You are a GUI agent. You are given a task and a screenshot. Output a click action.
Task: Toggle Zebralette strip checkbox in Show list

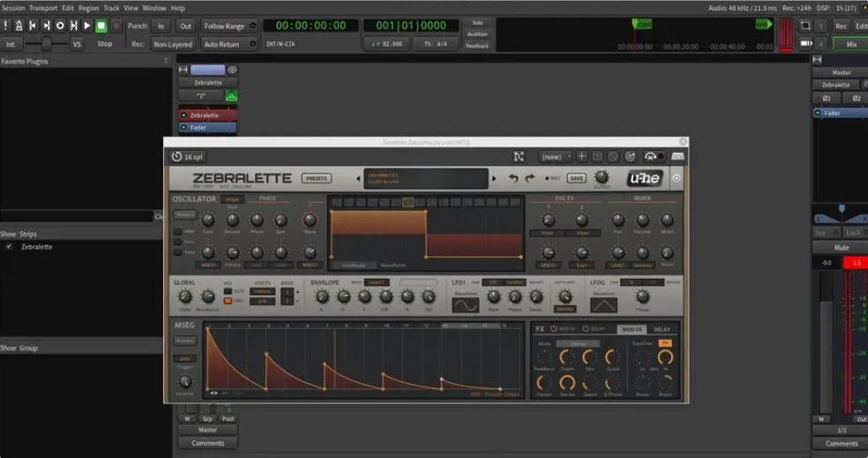point(10,246)
